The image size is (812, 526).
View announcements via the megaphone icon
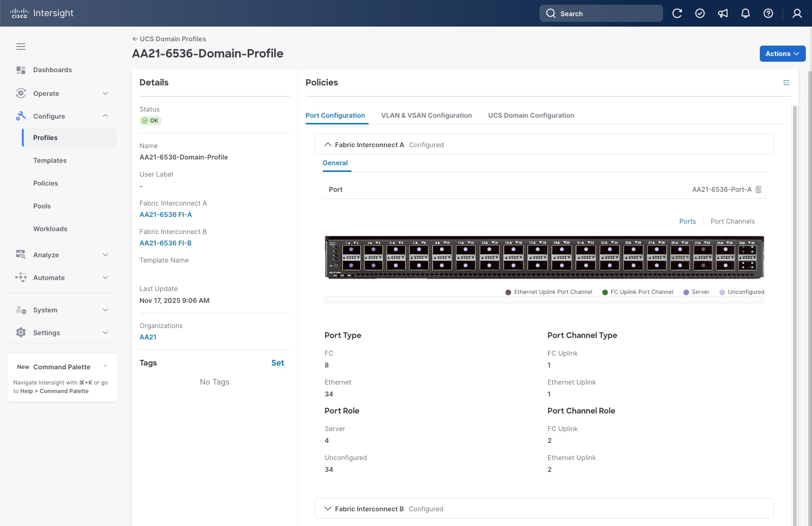[x=722, y=13]
